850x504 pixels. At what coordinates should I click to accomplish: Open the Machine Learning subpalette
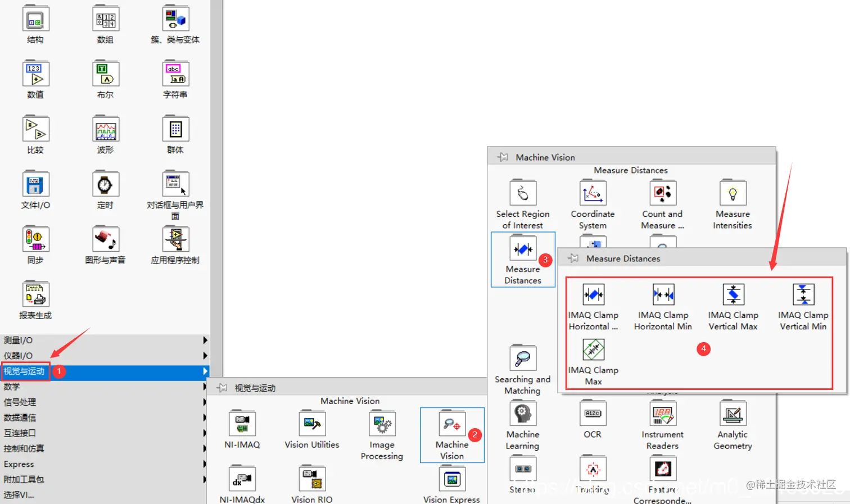pyautogui.click(x=523, y=414)
